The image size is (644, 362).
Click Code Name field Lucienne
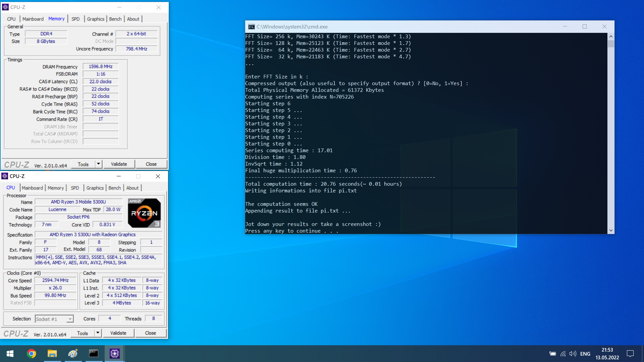(x=57, y=209)
